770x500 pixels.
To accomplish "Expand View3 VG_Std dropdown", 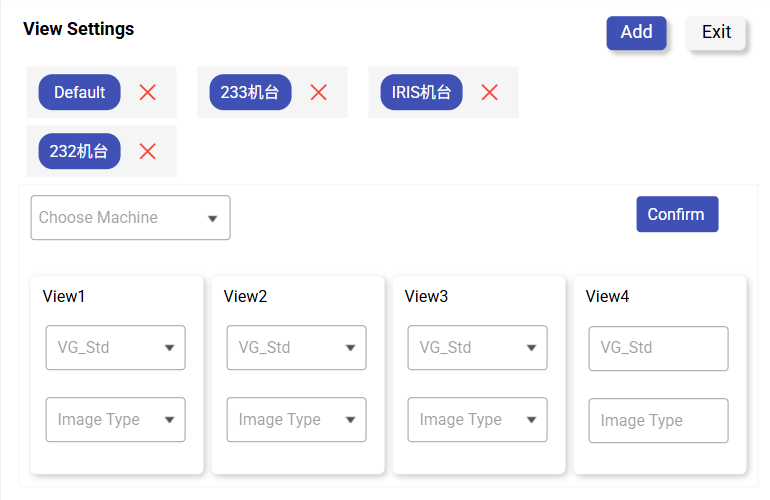I will pyautogui.click(x=477, y=348).
